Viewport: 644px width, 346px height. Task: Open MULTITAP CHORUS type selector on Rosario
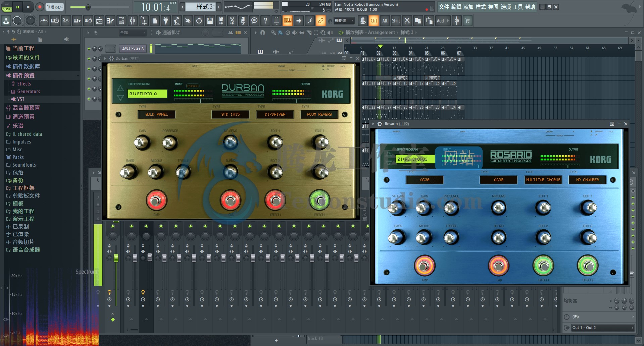[x=543, y=180]
